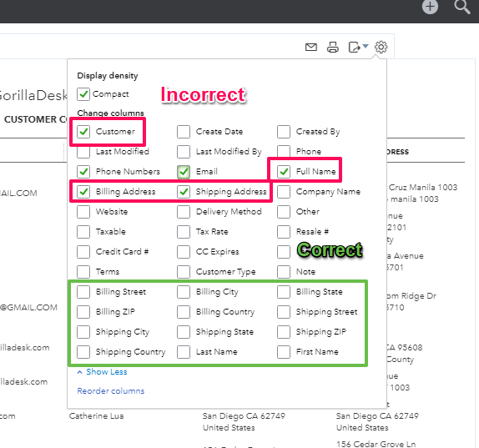This screenshot has width=479, height=448.
Task: Open the export report icon
Action: pos(355,48)
